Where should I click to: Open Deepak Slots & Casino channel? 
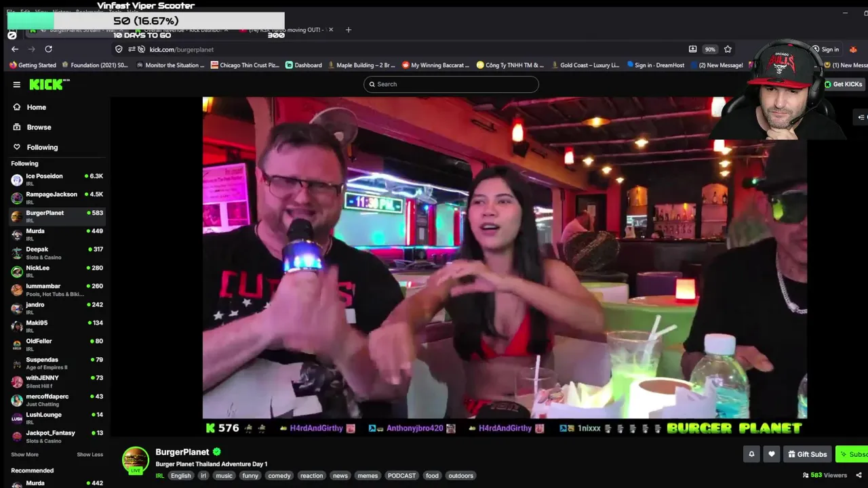click(x=57, y=253)
